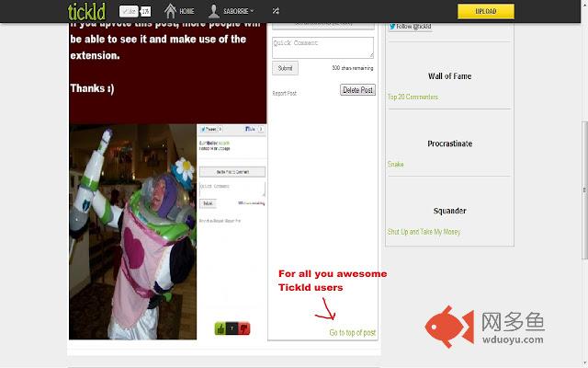Click the Wall of Fame heading
This screenshot has height=368, width=588.
click(449, 76)
